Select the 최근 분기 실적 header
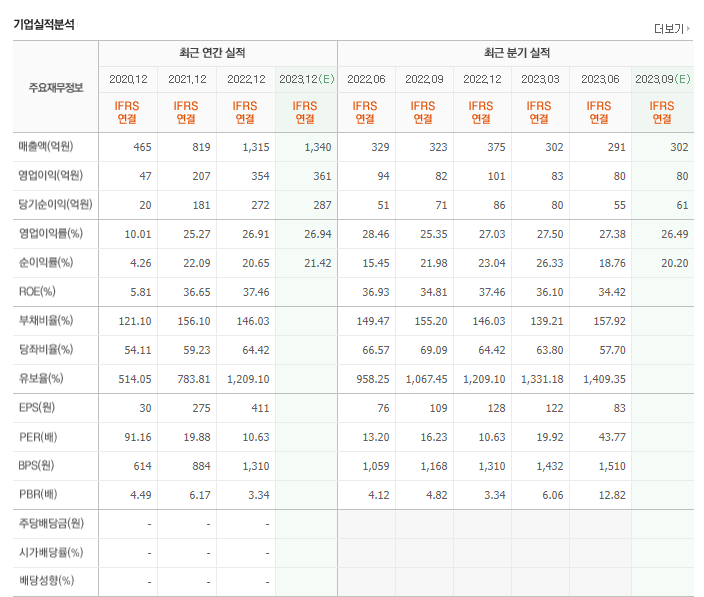The height and width of the screenshot is (597, 704). [x=516, y=53]
